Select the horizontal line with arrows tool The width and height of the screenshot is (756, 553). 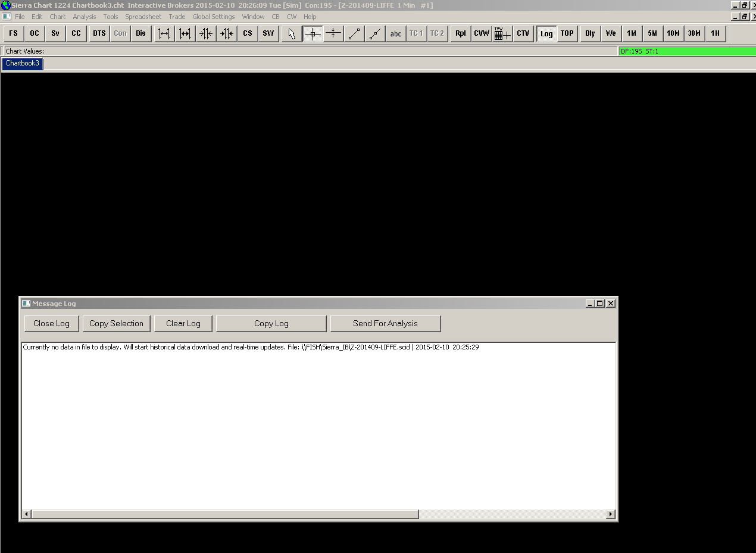pyautogui.click(x=333, y=33)
